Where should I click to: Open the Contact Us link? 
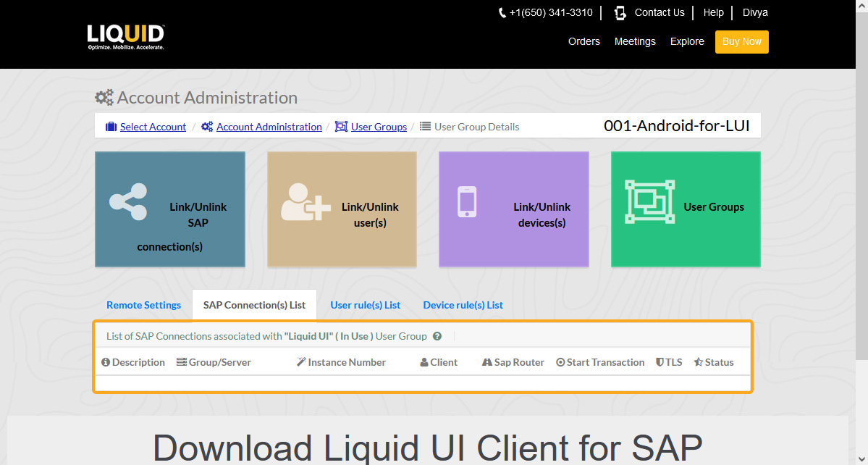click(x=660, y=13)
